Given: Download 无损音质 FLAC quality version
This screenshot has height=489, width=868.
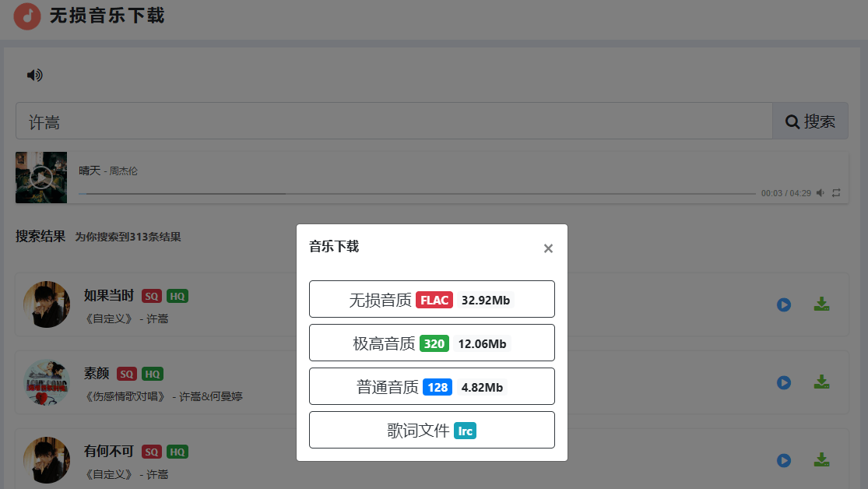Looking at the screenshot, I should click(431, 299).
